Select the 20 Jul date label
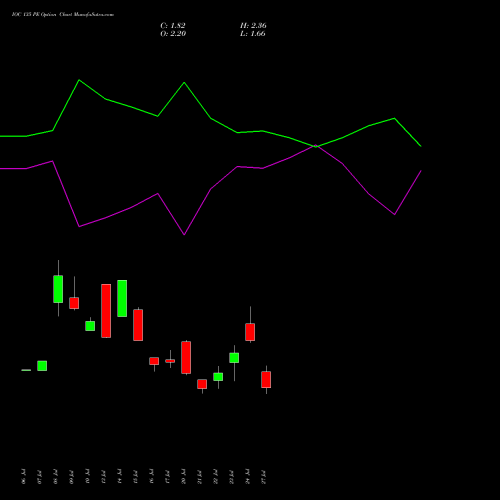Viewport: 500px width, 500px height. (x=183, y=477)
